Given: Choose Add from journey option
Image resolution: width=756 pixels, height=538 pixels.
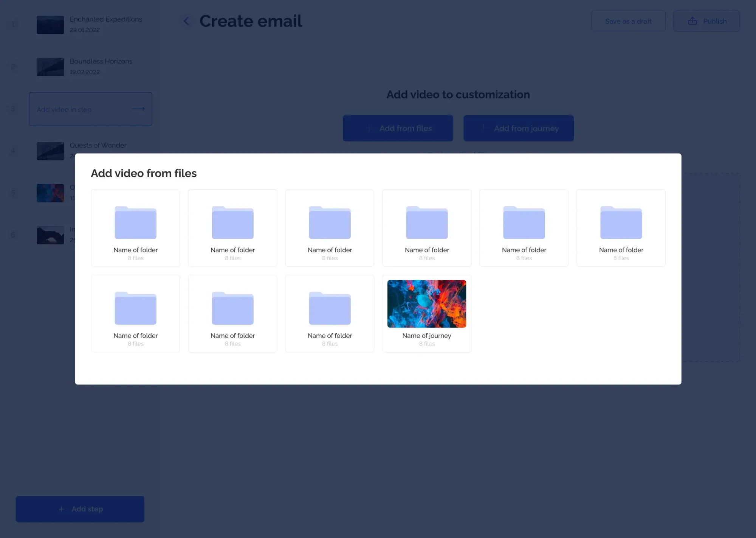Looking at the screenshot, I should click(518, 128).
